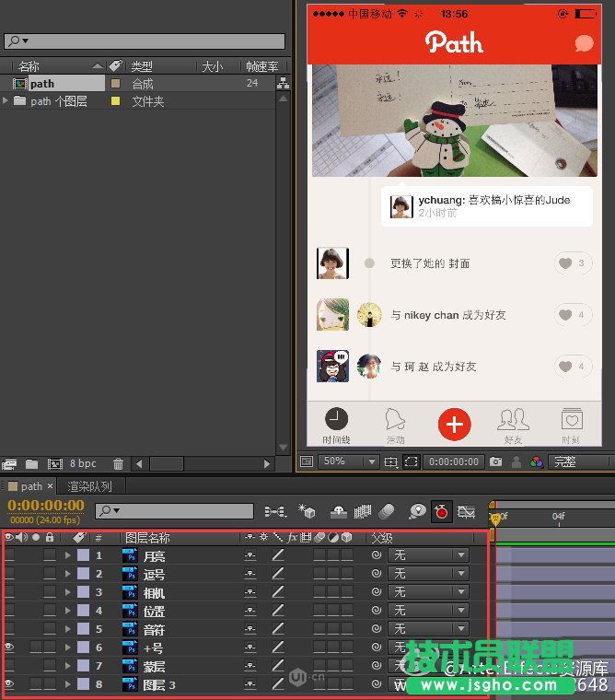615x700 pixels.
Task: Toggle visibility of 图层 3 layer
Action: (x=9, y=684)
